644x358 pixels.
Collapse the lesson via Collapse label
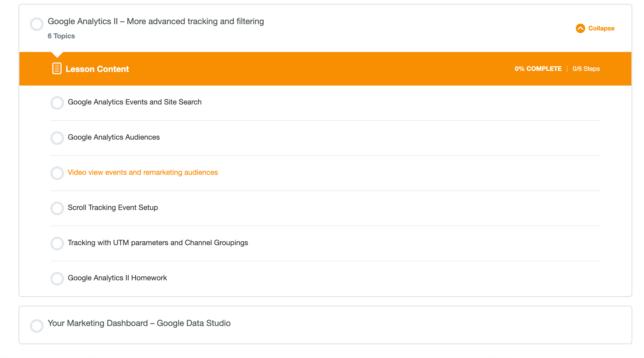(601, 28)
